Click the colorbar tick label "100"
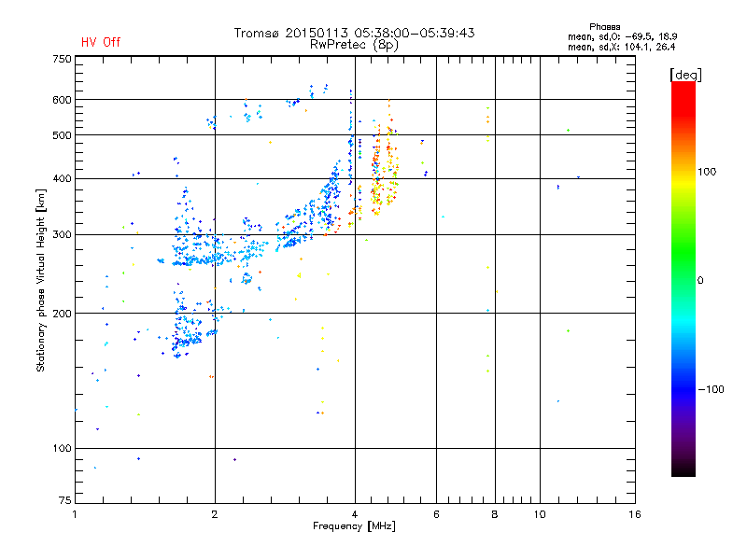 707,172
